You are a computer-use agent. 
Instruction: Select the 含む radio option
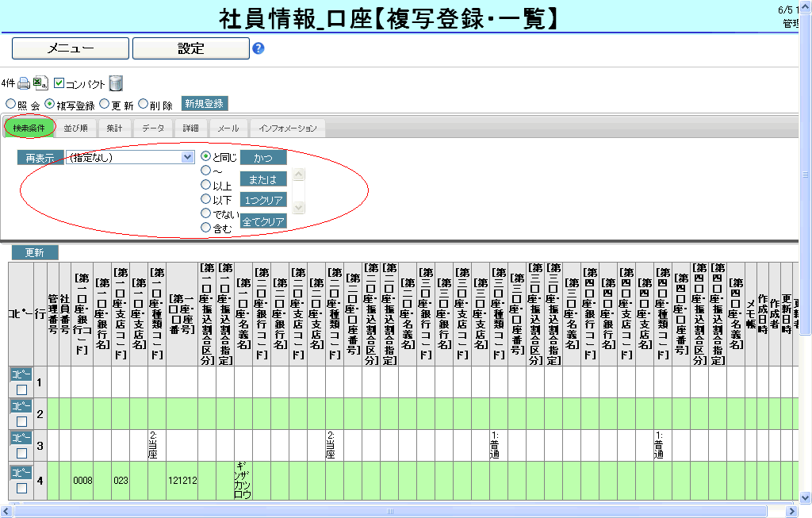click(x=206, y=228)
